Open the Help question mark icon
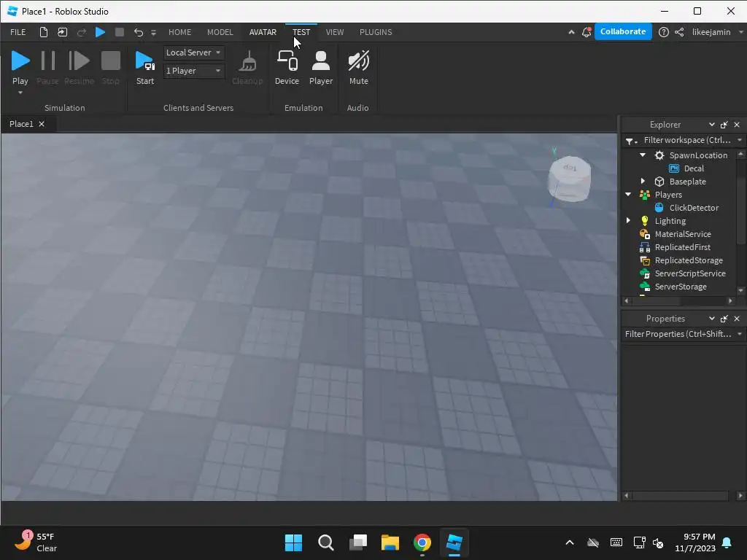747x560 pixels. 663,32
